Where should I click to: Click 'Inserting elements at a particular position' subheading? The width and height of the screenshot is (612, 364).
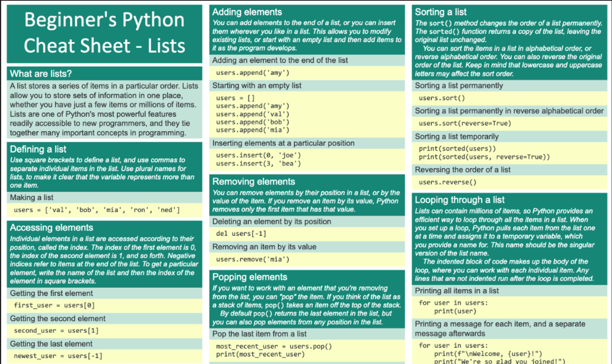click(x=284, y=143)
